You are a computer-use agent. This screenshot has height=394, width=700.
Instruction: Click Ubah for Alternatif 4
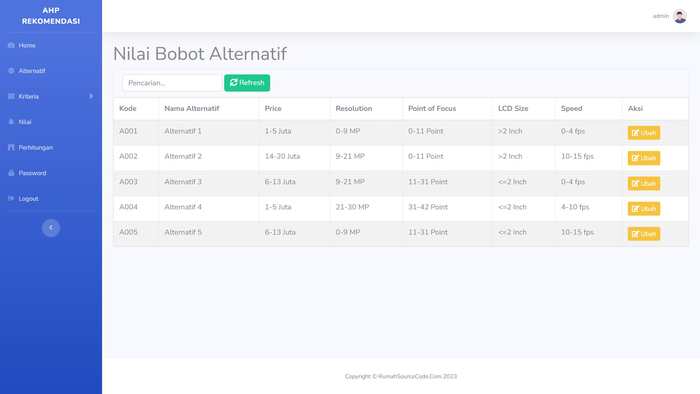[x=644, y=208]
